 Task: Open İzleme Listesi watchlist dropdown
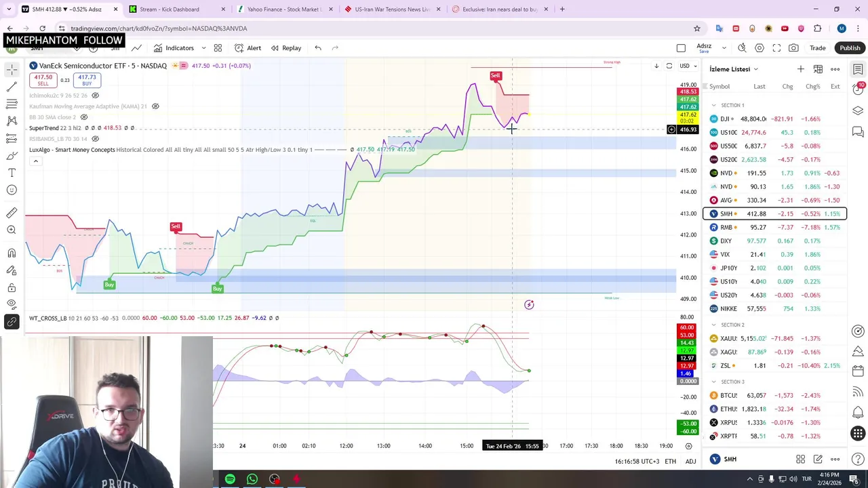734,69
